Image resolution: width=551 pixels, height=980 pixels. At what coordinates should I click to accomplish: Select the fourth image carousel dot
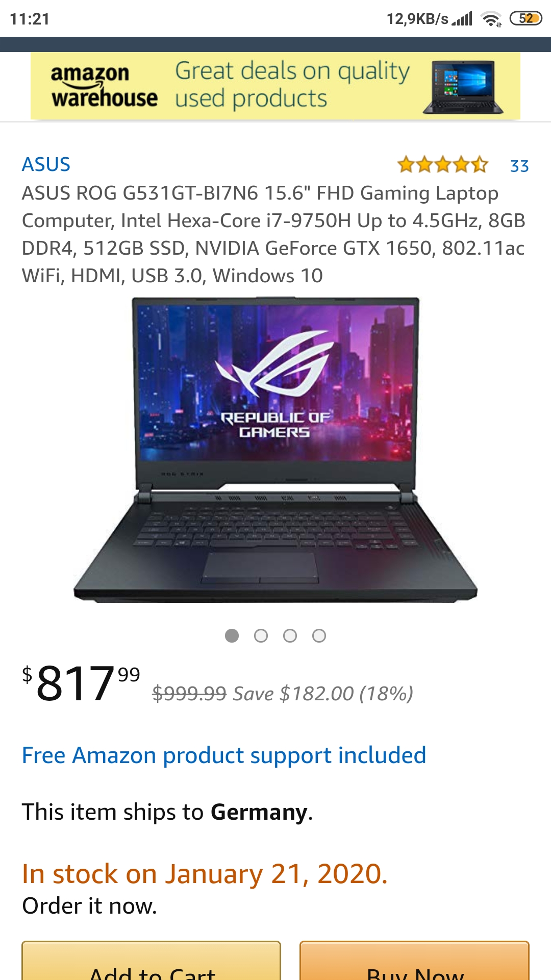pyautogui.click(x=319, y=635)
